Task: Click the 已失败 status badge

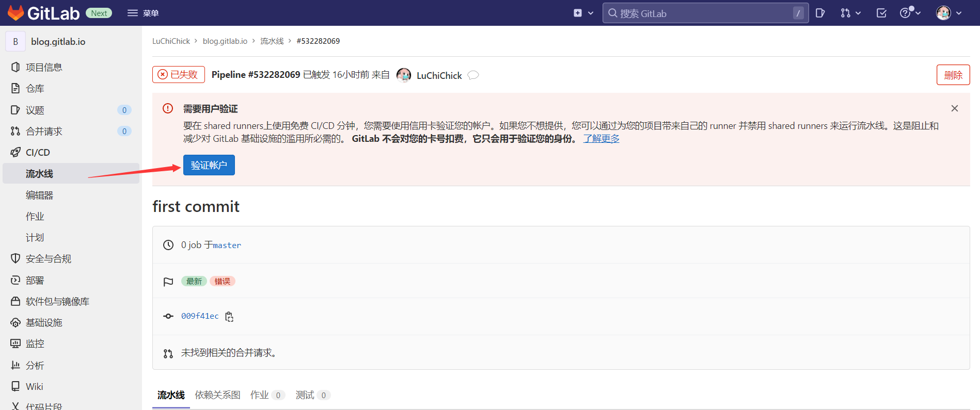Action: pyautogui.click(x=179, y=74)
